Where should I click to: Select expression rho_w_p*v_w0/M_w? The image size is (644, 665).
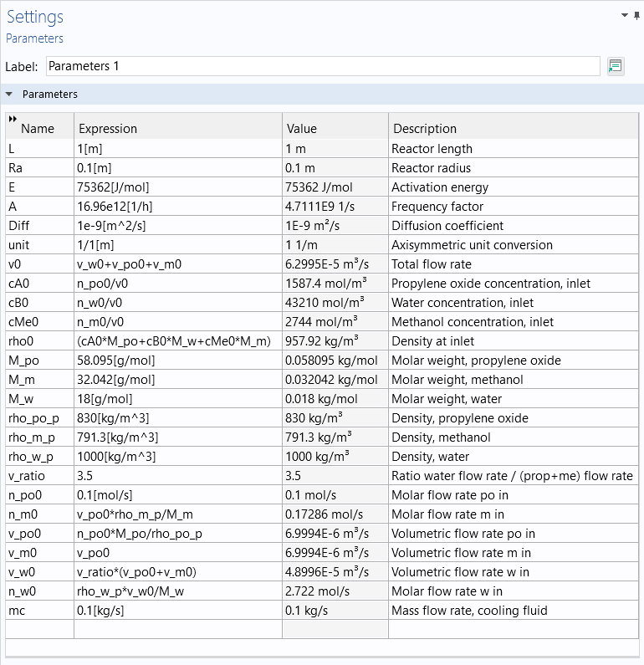click(178, 591)
